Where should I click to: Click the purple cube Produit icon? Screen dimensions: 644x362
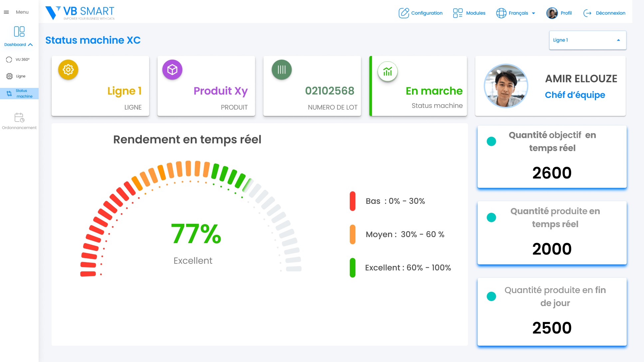[x=172, y=70]
